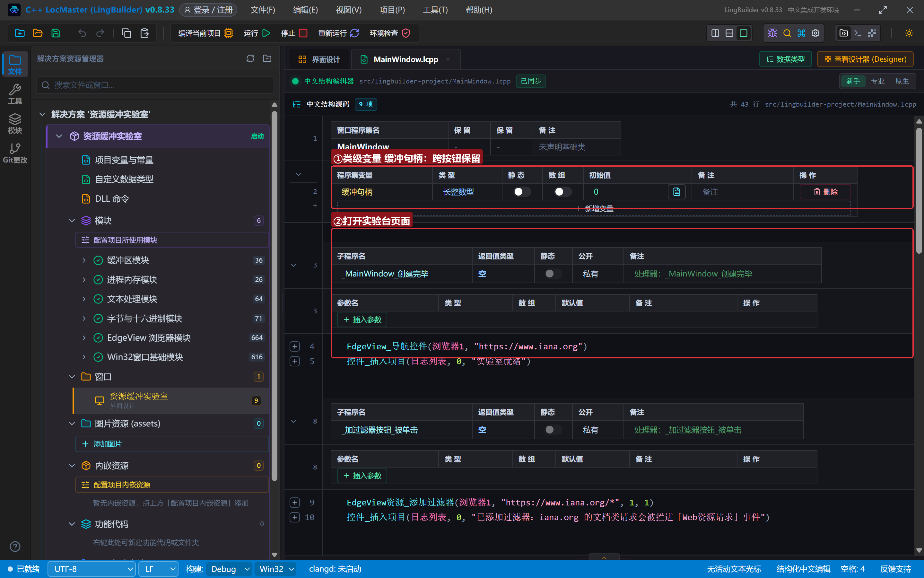Click the terminal prompt icon
This screenshot has width=924, height=578.
[x=858, y=33]
